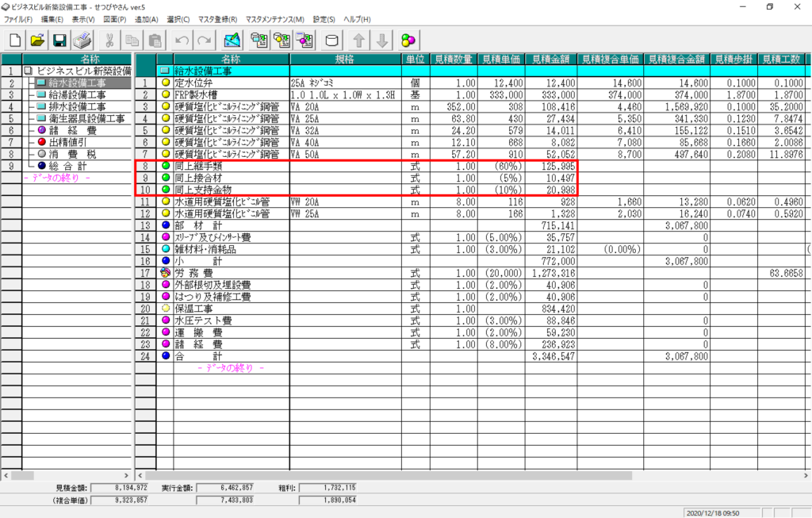
Task: Click the add master icon with magenta circle
Action: (304, 40)
